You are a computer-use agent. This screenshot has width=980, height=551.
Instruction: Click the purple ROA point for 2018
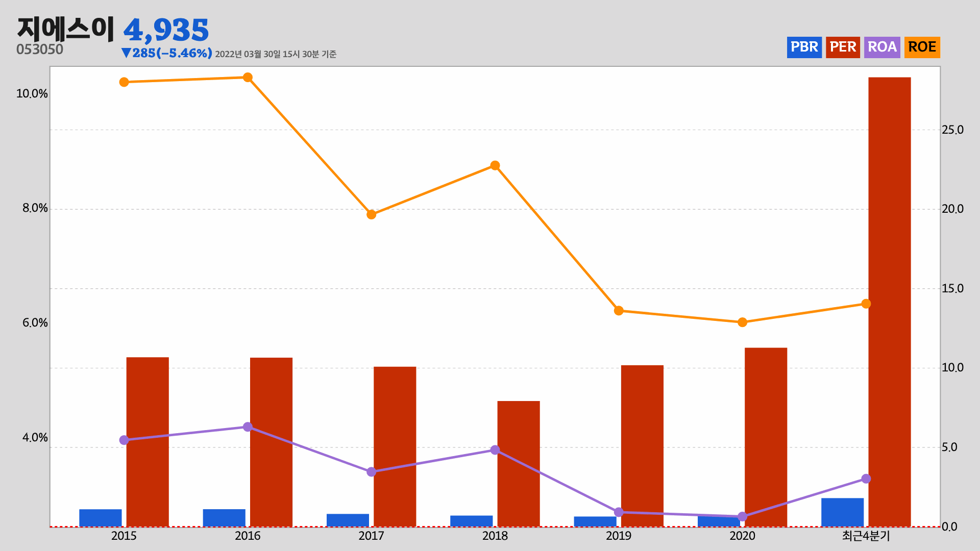point(495,450)
